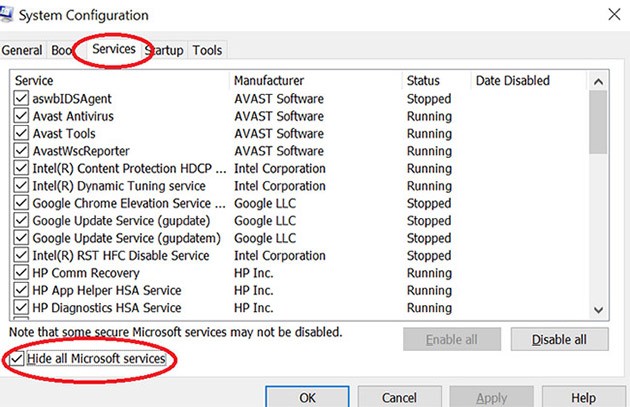Uncheck the Avast Tools service
This screenshot has height=407, width=630.
[x=21, y=134]
